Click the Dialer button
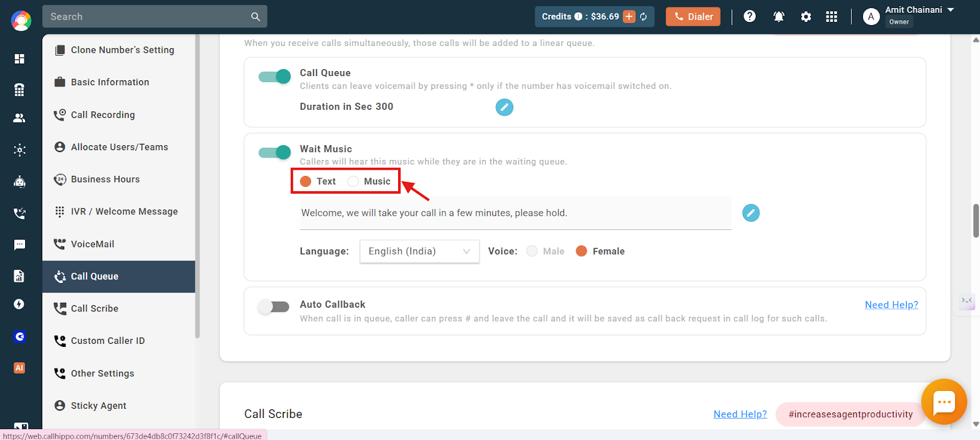 click(693, 17)
